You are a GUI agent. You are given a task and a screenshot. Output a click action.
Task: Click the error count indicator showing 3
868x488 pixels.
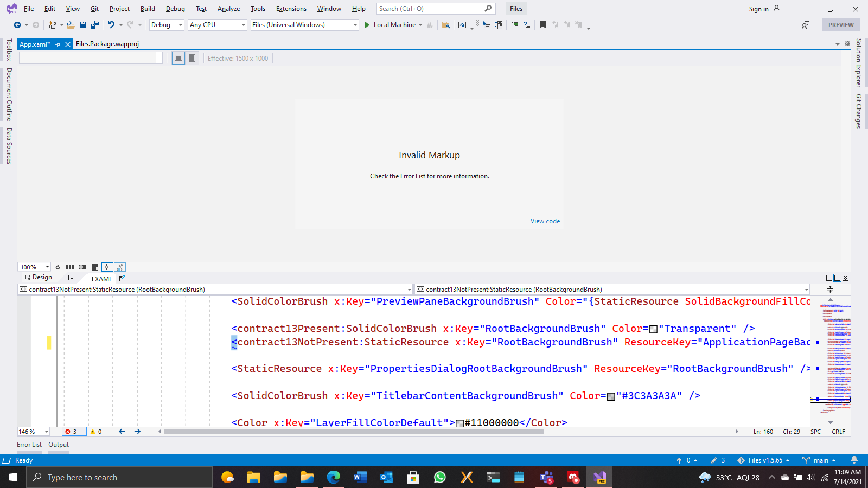(x=74, y=432)
